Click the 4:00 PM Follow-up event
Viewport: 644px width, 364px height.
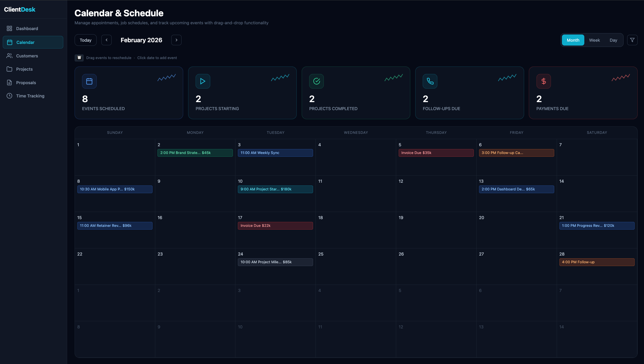[596, 262]
